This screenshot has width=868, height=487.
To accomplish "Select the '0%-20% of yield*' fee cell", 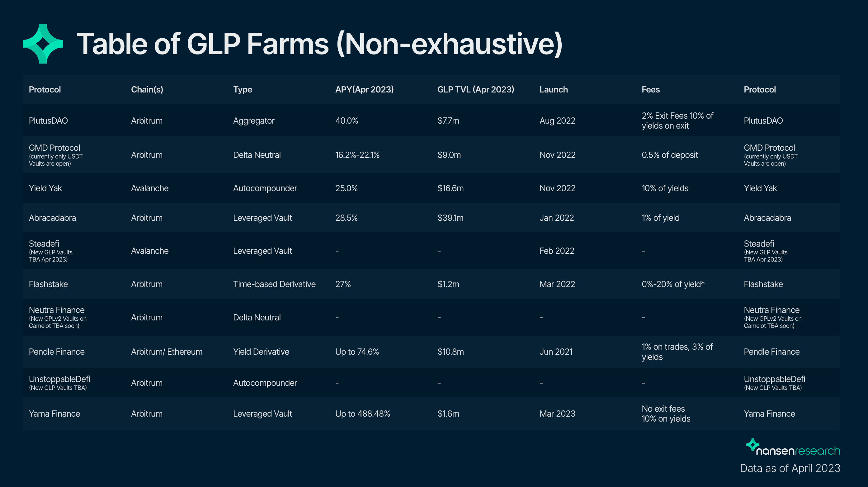I will pos(673,285).
